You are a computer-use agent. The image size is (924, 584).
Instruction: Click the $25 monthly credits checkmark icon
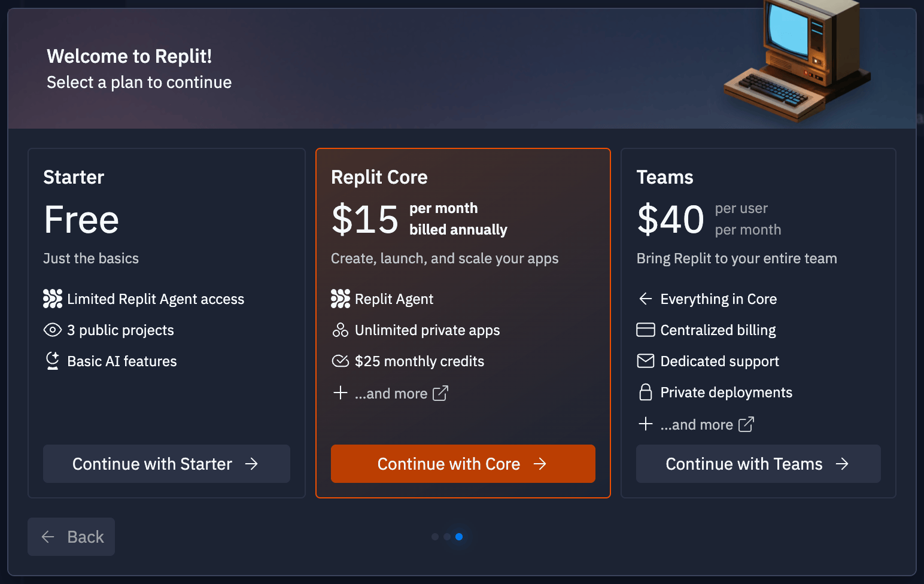click(341, 361)
